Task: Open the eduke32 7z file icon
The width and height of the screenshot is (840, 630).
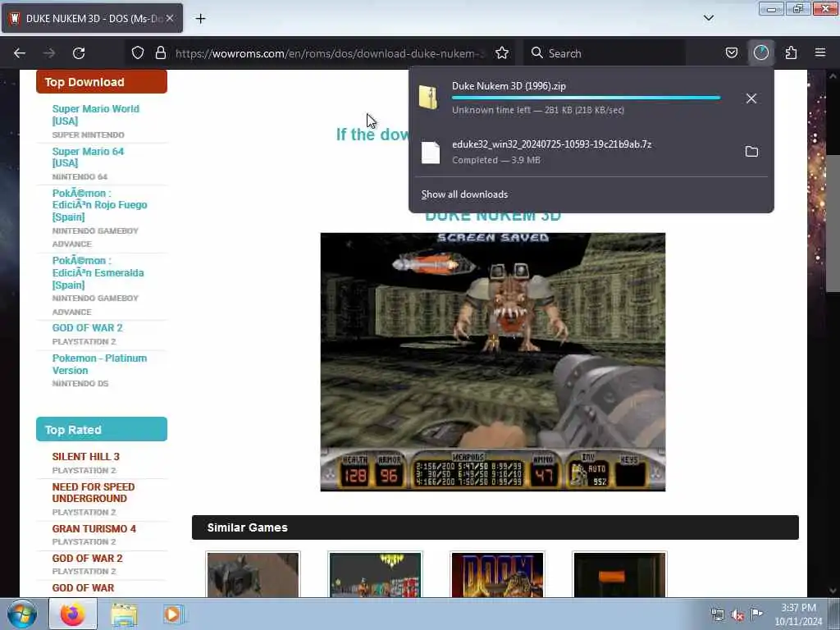Action: pos(431,152)
